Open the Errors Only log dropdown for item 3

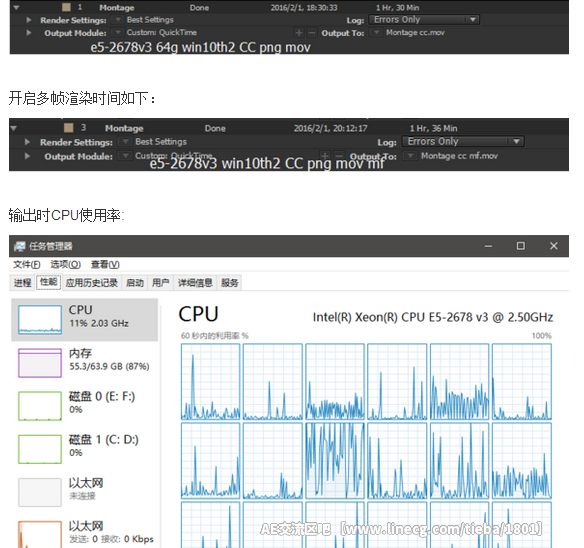coord(463,142)
